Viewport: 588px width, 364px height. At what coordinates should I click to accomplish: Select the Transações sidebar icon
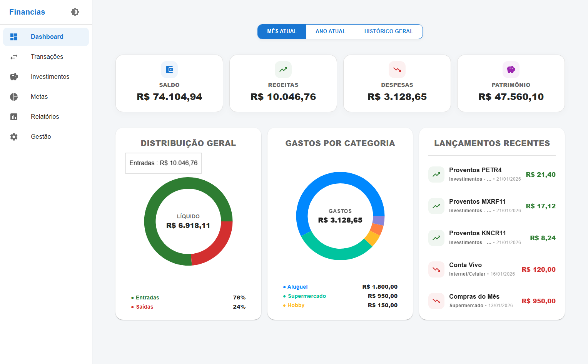point(14,57)
